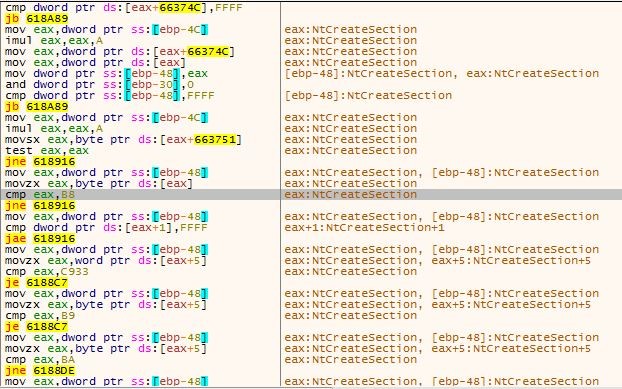The height and width of the screenshot is (389, 622).
Task: Click the lone '[ebp-48]:NtCreateSection' comment
Action: (x=368, y=96)
